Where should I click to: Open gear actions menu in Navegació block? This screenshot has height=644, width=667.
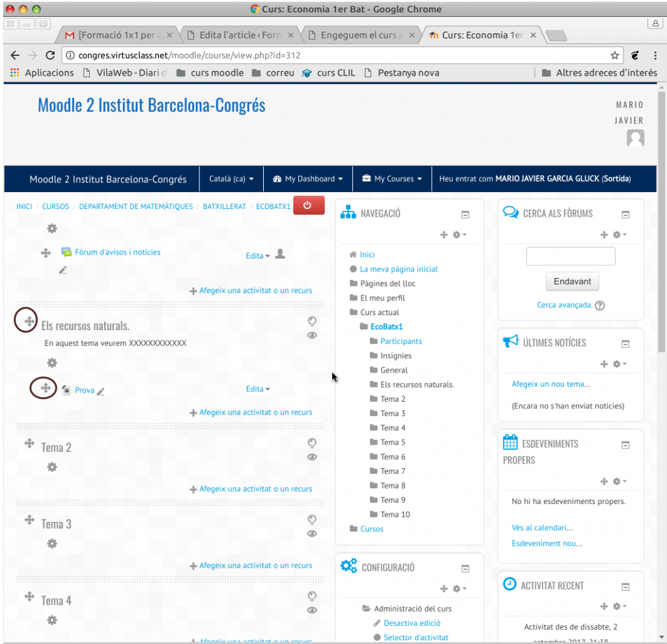459,235
